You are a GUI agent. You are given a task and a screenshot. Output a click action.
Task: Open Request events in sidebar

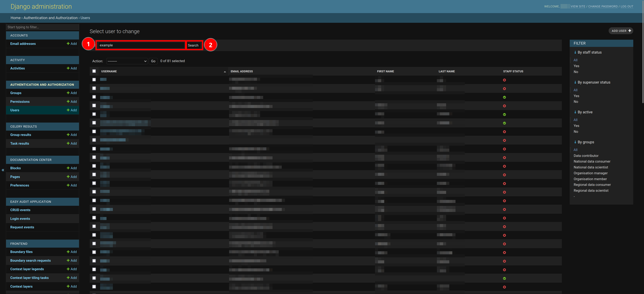(x=22, y=227)
